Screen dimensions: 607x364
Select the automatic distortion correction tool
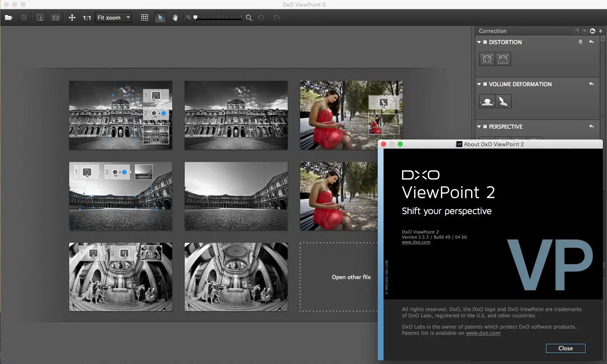pyautogui.click(x=487, y=59)
